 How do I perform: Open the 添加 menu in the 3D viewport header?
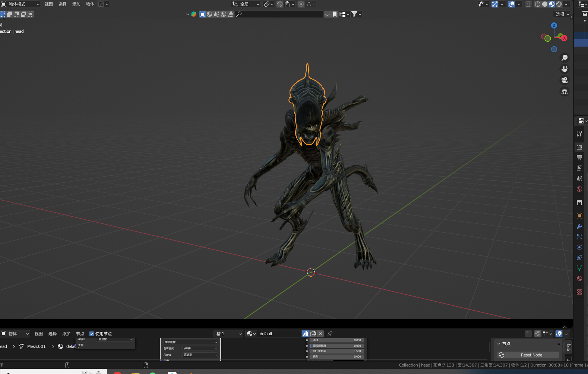point(76,4)
